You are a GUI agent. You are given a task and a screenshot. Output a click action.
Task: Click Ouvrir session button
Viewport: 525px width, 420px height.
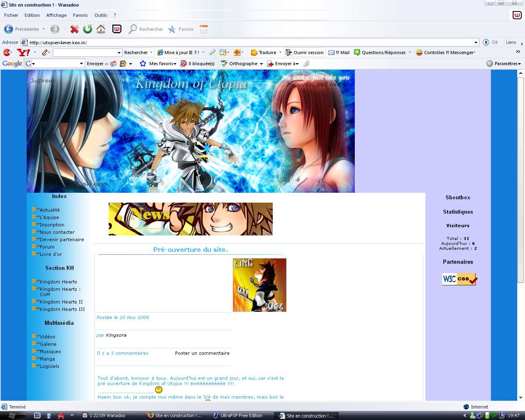point(305,52)
